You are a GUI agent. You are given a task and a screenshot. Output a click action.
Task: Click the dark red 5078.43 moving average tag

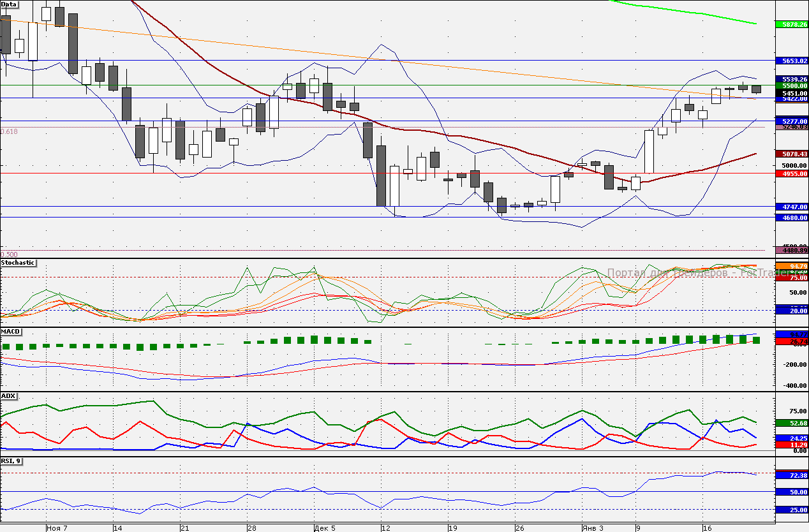point(791,154)
